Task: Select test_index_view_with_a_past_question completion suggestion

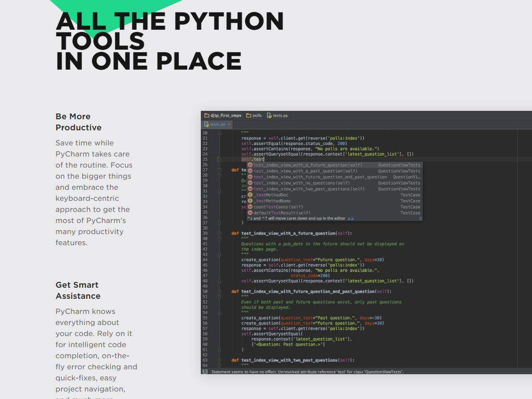Action: pos(305,171)
